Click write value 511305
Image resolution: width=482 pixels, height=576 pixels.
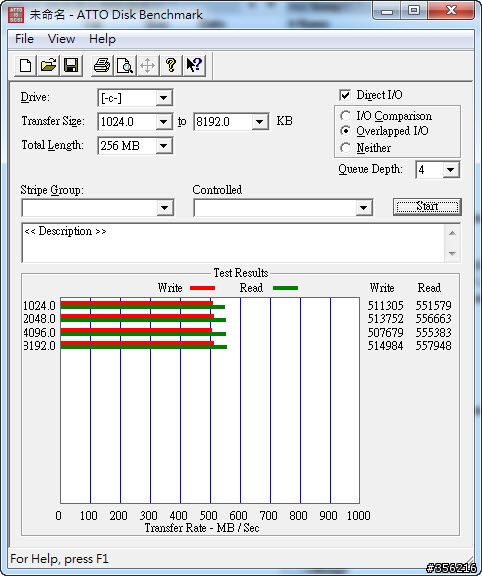click(385, 306)
